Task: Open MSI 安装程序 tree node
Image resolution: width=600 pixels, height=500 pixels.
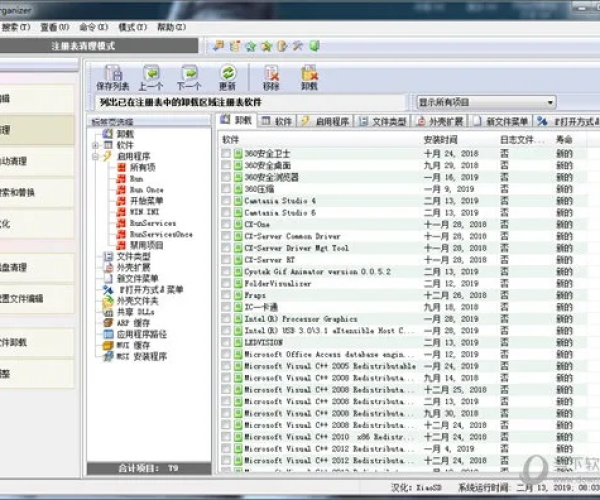Action: [x=141, y=357]
